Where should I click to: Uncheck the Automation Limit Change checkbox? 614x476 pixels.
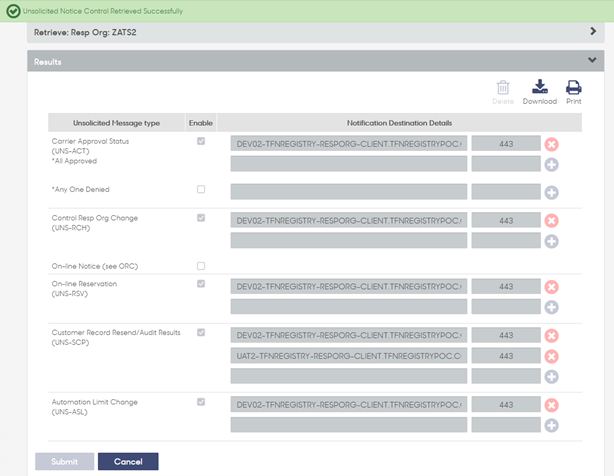(201, 402)
